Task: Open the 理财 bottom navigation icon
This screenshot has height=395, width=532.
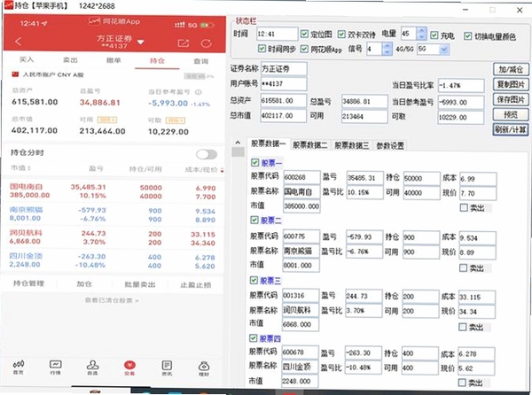Action: (204, 368)
